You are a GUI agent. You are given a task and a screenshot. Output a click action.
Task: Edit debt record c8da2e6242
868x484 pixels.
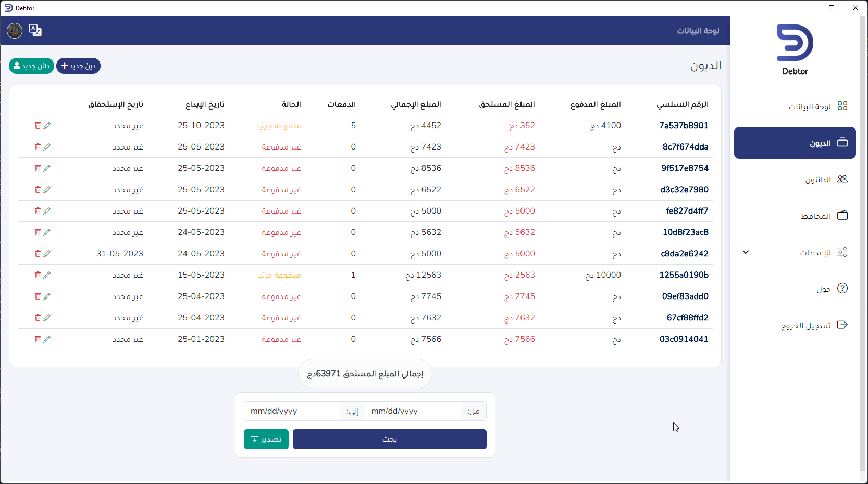pyautogui.click(x=47, y=254)
